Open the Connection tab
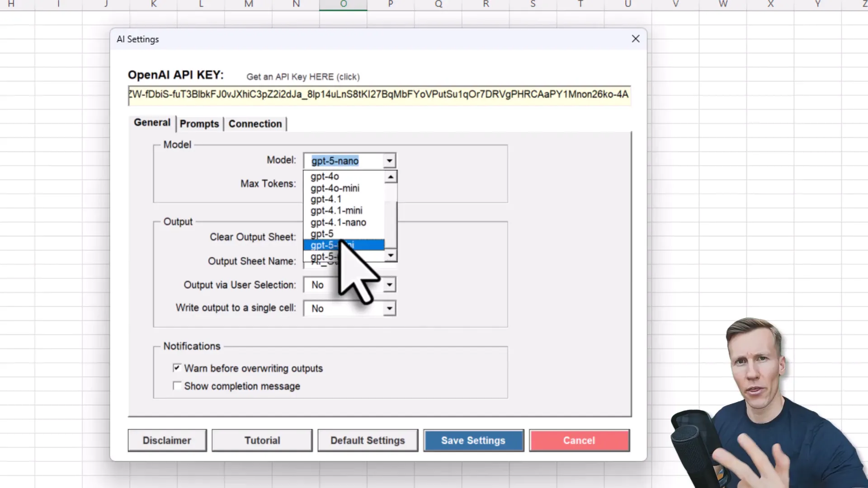Viewport: 868px width, 488px height. pyautogui.click(x=255, y=124)
